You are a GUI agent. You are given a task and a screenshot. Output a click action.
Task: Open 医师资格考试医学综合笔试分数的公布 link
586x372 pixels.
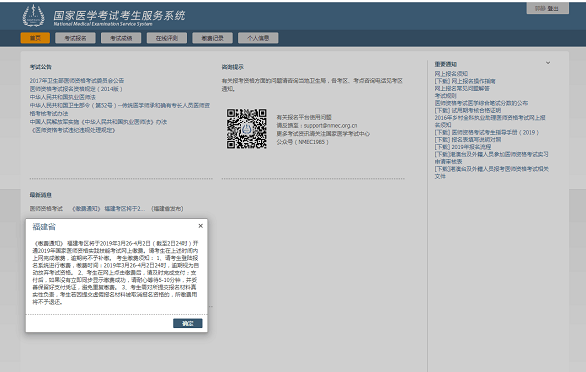coord(481,103)
